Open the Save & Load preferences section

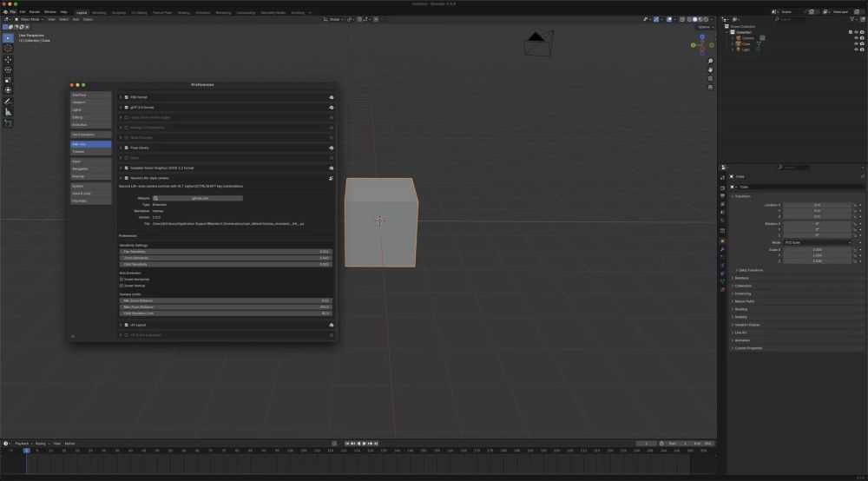click(x=91, y=194)
